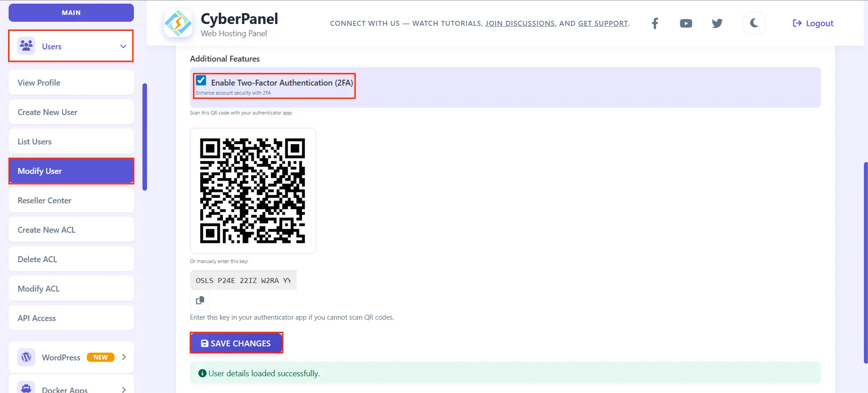Click the info icon in success message
This screenshot has width=868, height=393.
(203, 374)
